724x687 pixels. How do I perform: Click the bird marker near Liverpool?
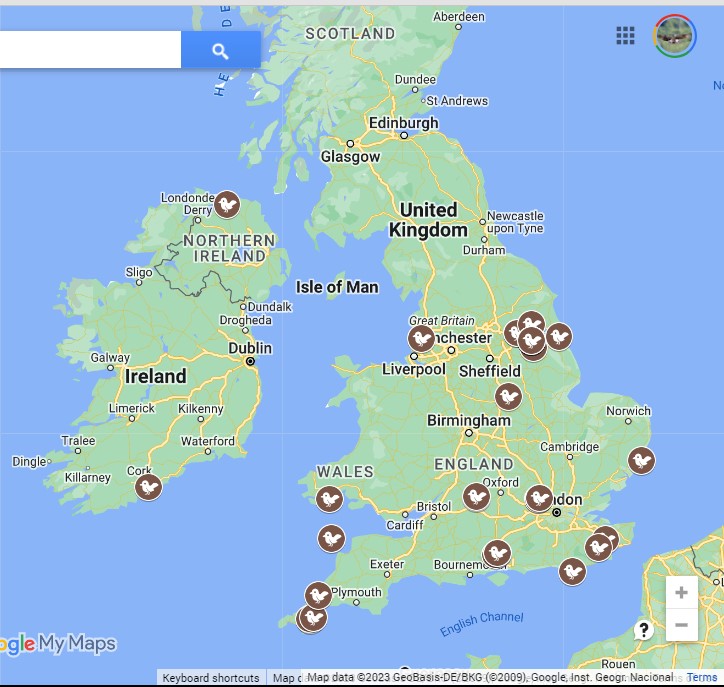coord(421,338)
